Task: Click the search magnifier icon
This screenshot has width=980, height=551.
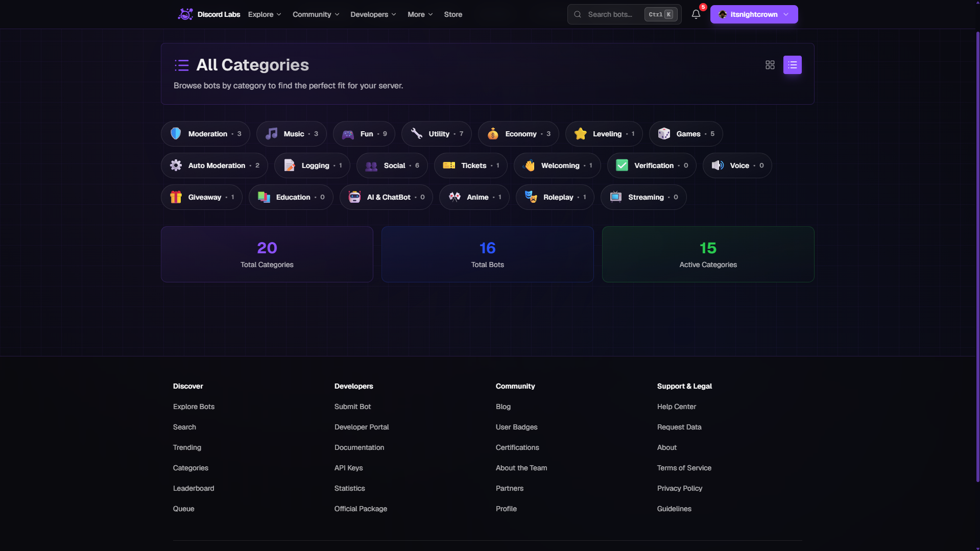Action: point(578,14)
